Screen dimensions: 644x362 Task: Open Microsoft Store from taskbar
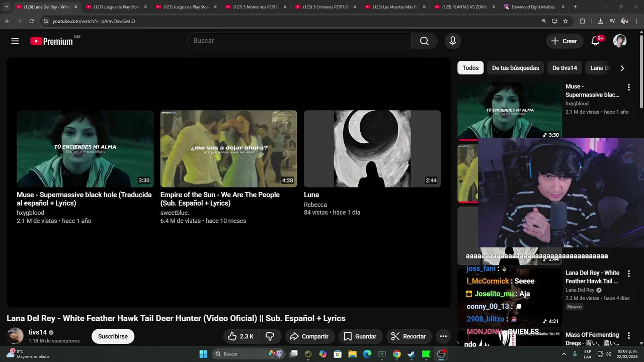pyautogui.click(x=338, y=354)
